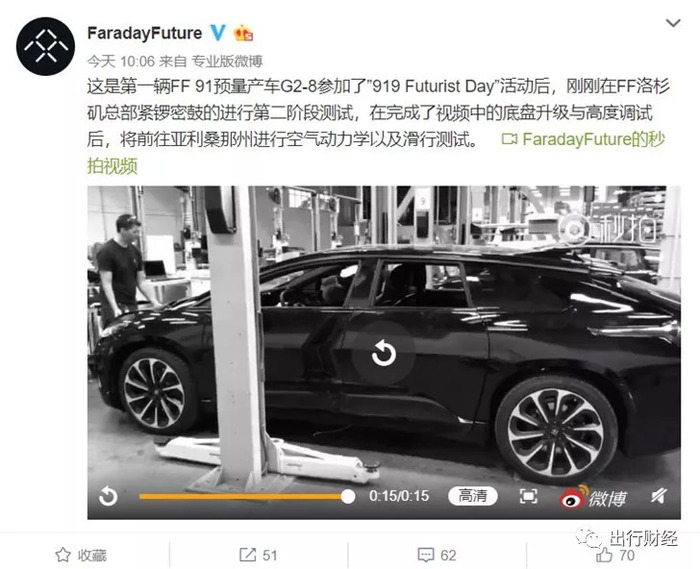Unmute the video using the speaker icon
The image size is (700, 569).
(x=659, y=496)
